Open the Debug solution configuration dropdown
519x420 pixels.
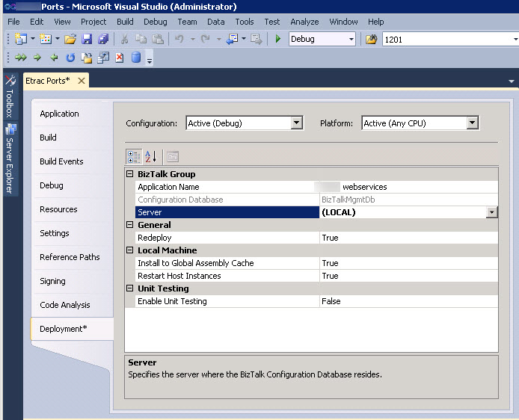click(x=351, y=39)
